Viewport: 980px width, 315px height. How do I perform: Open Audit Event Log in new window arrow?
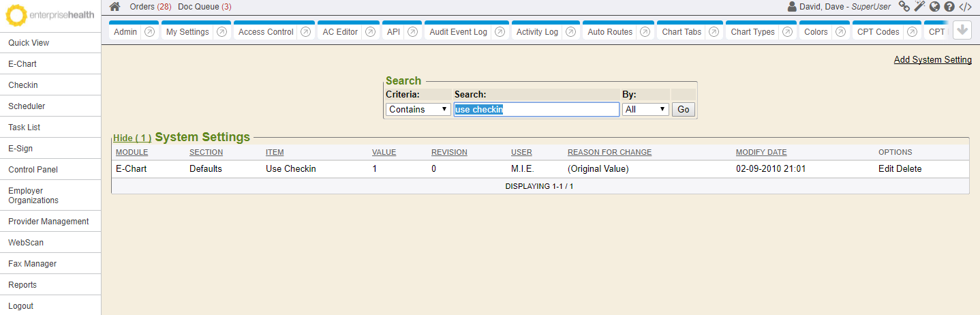click(500, 32)
